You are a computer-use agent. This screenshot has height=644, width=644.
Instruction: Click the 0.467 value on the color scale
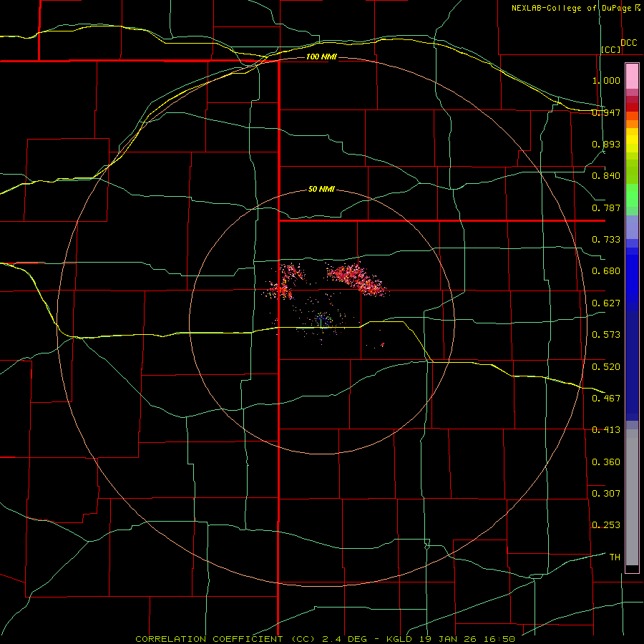(606, 399)
